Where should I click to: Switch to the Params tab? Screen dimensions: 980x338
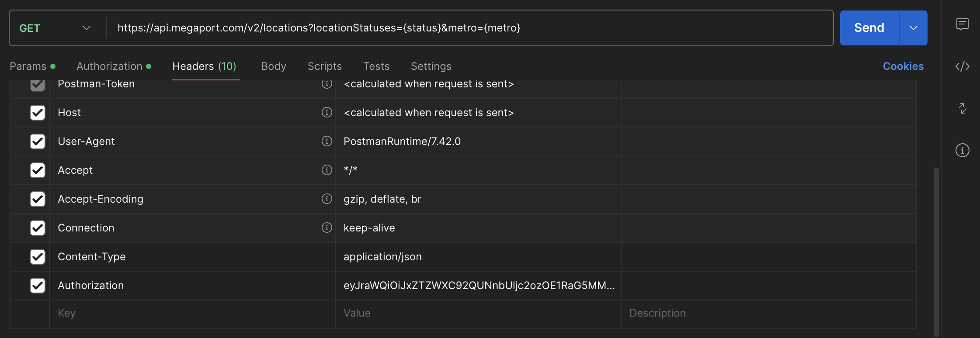pos(32,66)
